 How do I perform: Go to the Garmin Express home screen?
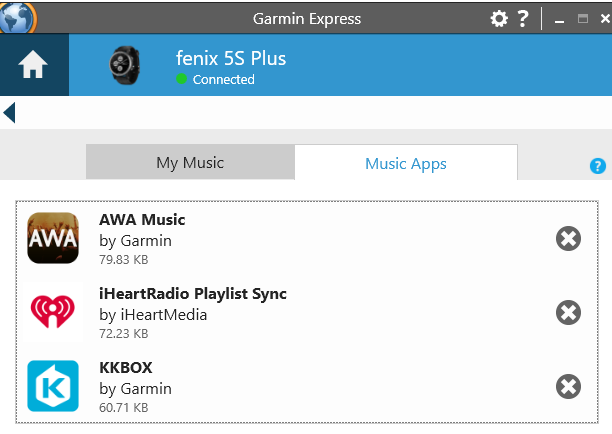(33, 66)
